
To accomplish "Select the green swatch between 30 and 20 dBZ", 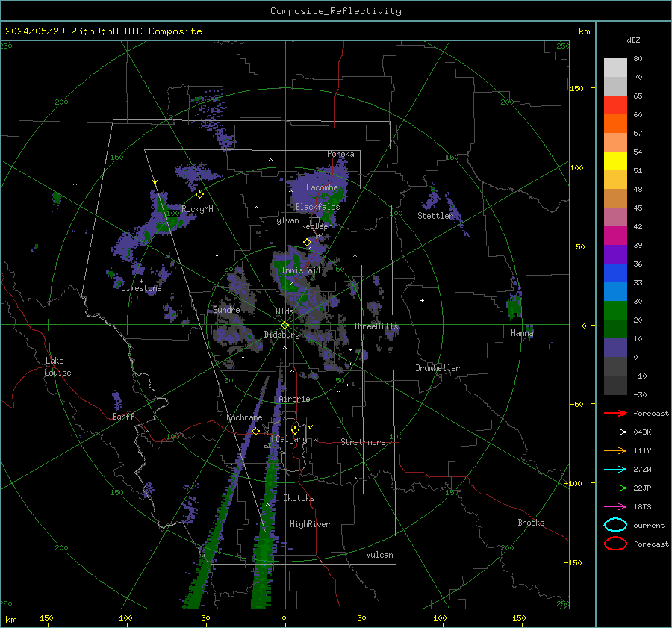I will click(615, 311).
